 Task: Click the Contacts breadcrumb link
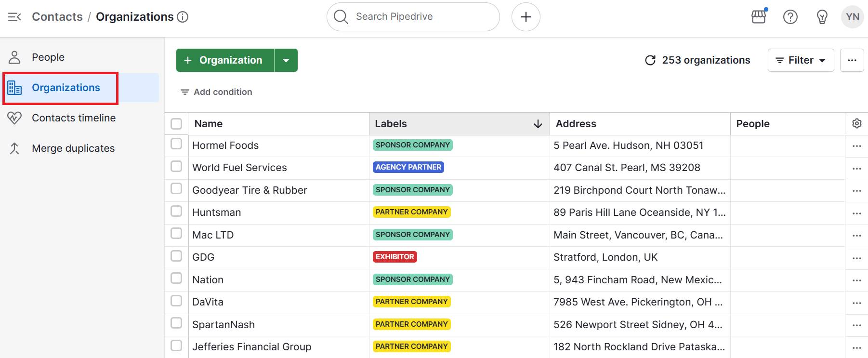click(x=57, y=17)
